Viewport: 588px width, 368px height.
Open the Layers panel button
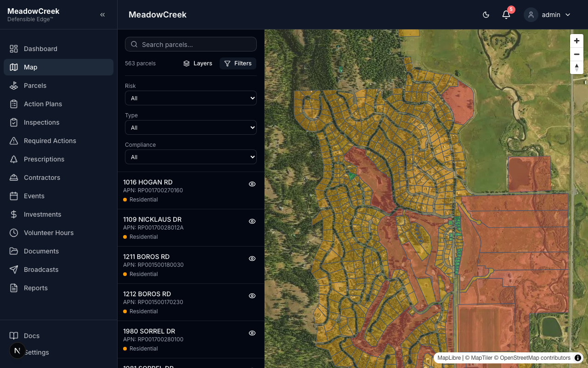tap(198, 63)
